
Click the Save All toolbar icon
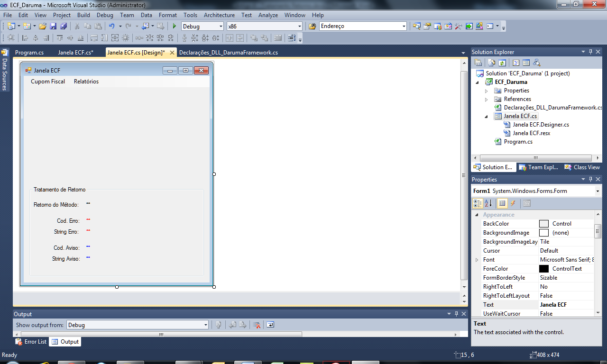pos(63,26)
